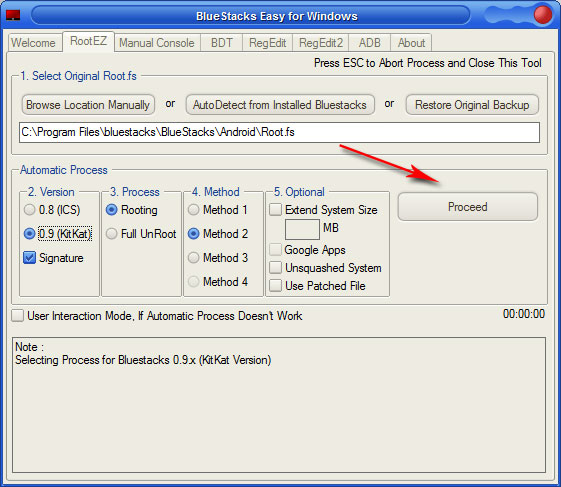The width and height of the screenshot is (561, 487).
Task: Click Restore Original Backup button
Action: pyautogui.click(x=472, y=105)
